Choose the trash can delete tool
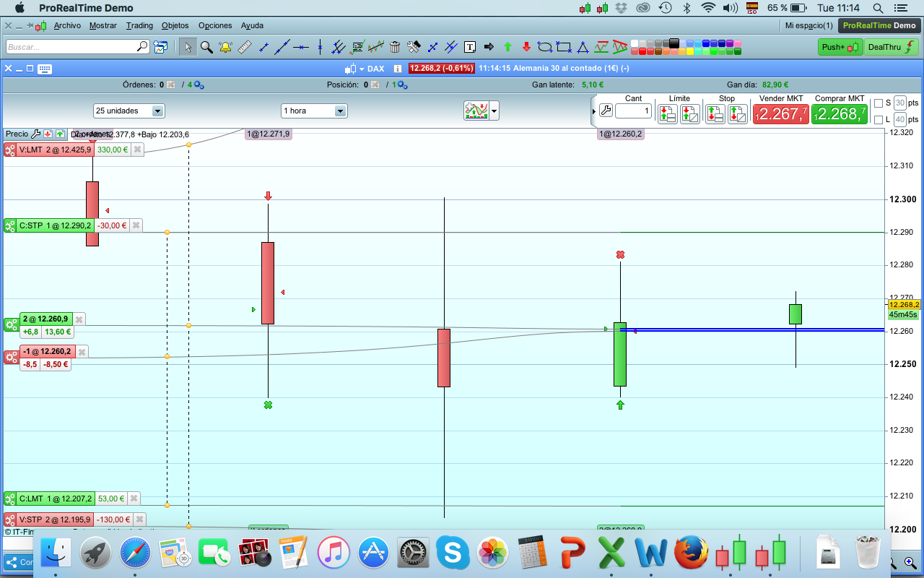Screen dimensions: 924x578 tap(395, 47)
